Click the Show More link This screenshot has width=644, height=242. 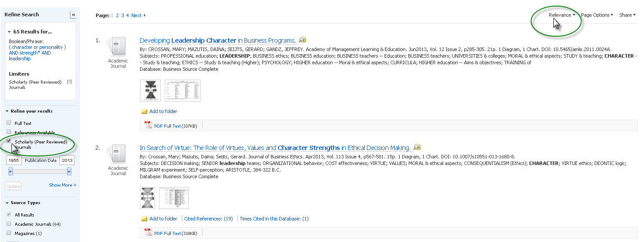point(63,185)
